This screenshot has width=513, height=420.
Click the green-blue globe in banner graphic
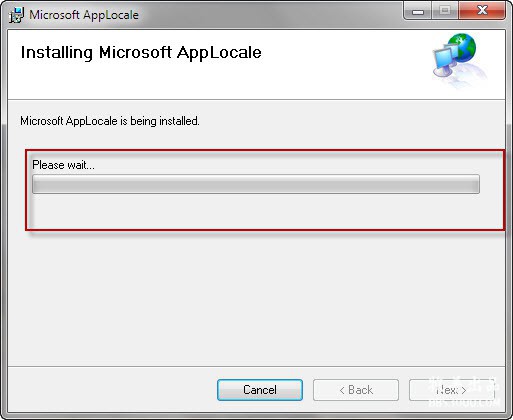coord(462,47)
